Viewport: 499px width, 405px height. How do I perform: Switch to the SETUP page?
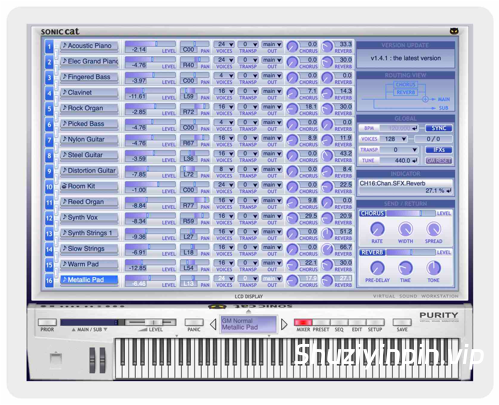[x=375, y=322]
